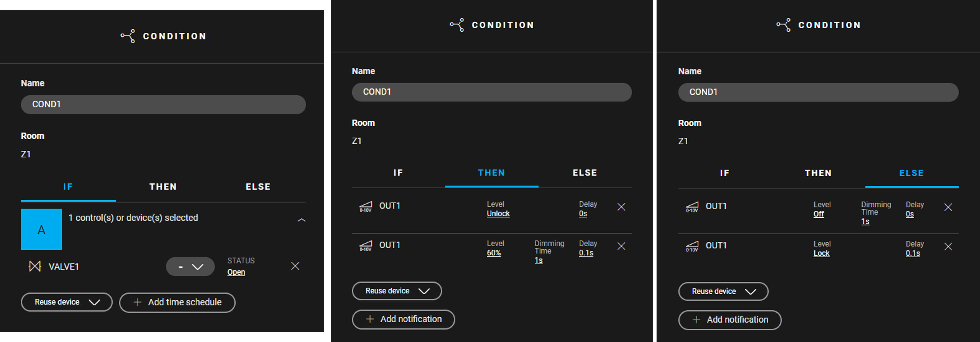Collapse the selected devices group chevron
Screen dimensions: 980x342
coord(301,220)
